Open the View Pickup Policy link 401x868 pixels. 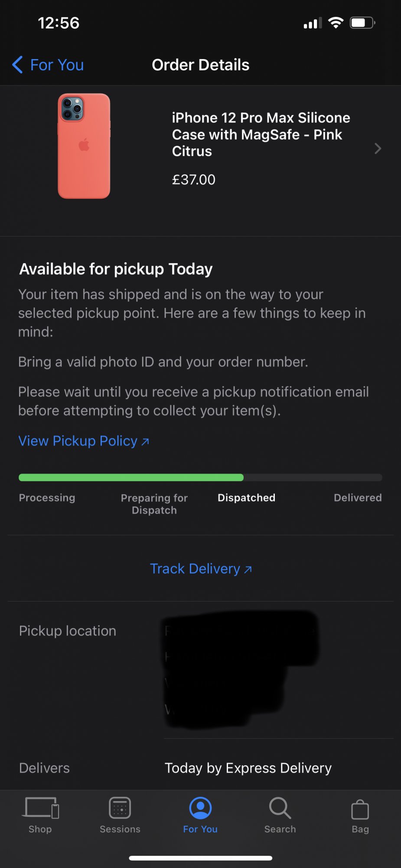pos(84,441)
